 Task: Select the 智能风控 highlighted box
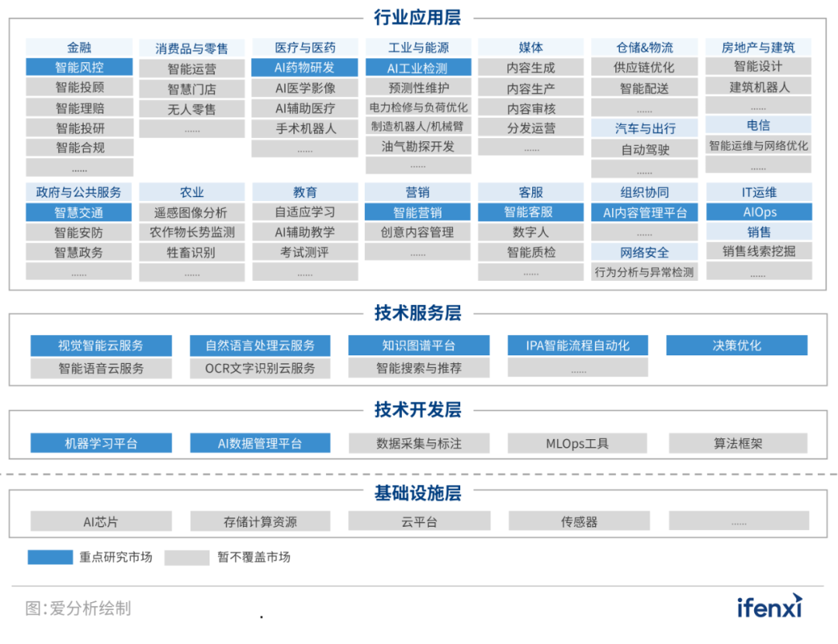click(x=78, y=68)
